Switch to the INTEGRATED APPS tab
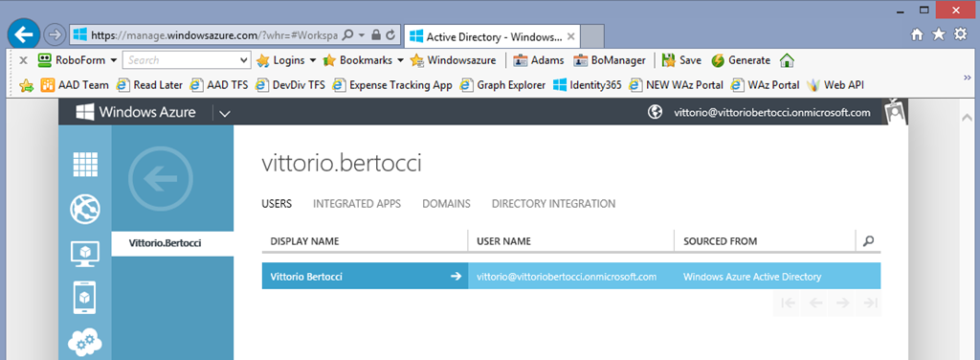Viewport: 980px width, 360px height. [x=357, y=204]
